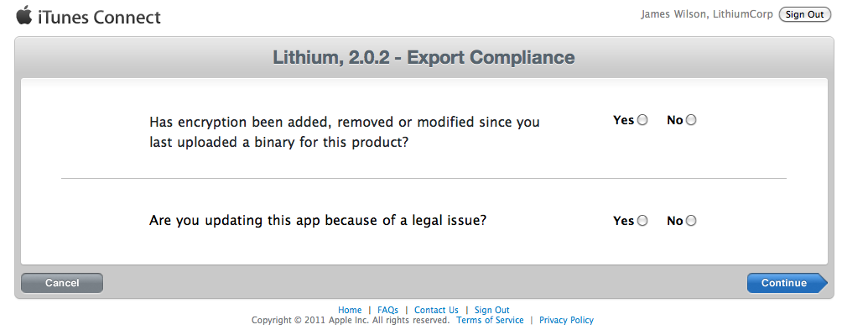Click the Sign Out link in footer

(491, 310)
